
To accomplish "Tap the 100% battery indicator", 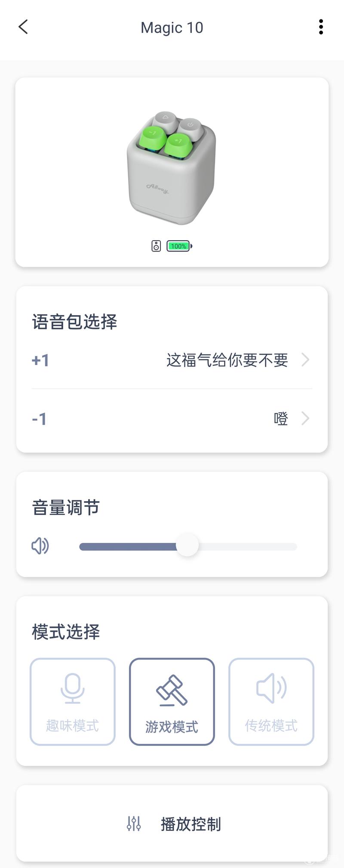I will tap(179, 246).
